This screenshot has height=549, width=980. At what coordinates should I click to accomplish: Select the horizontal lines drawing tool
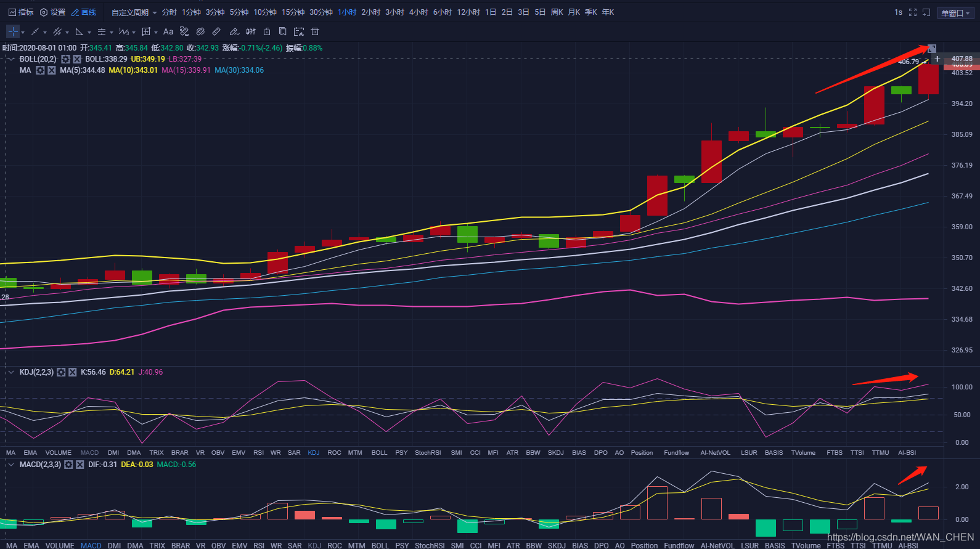pos(102,31)
